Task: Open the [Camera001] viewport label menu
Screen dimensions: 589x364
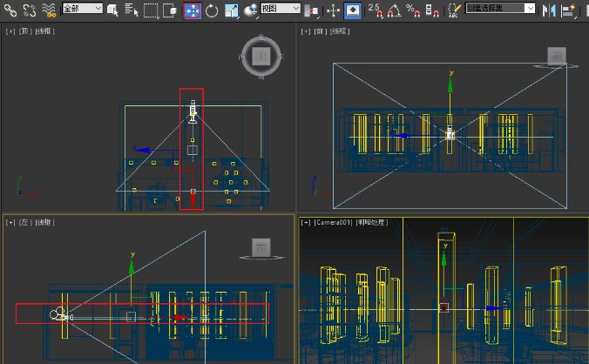Action: 332,223
